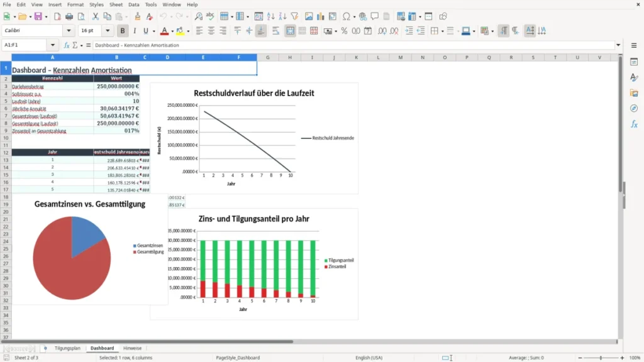Toggle Italic formatting
Image resolution: width=644 pixels, height=362 pixels.
tap(135, 31)
